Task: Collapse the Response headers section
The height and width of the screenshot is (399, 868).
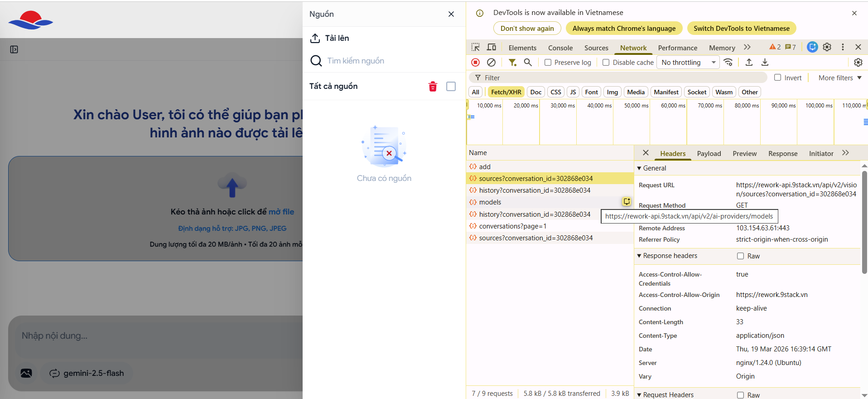Action: point(639,256)
